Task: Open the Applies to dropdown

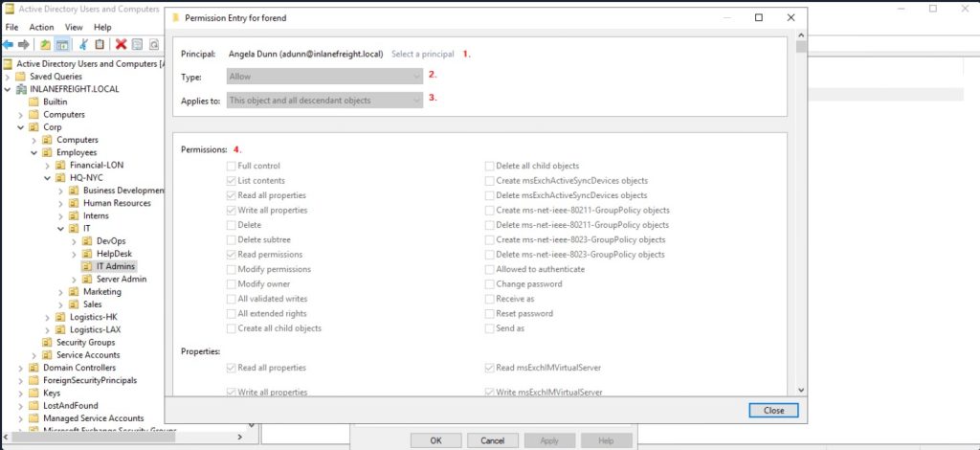Action: (x=325, y=100)
